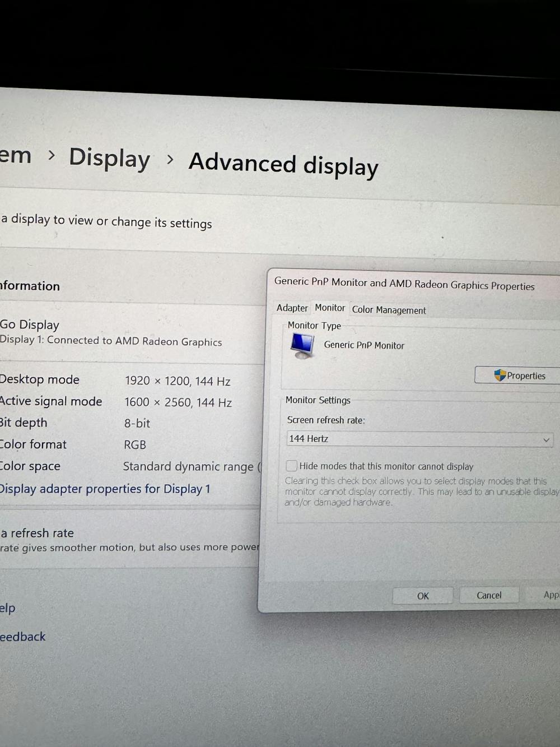Click the 1600 × 2560, 144 Hz value

[178, 402]
